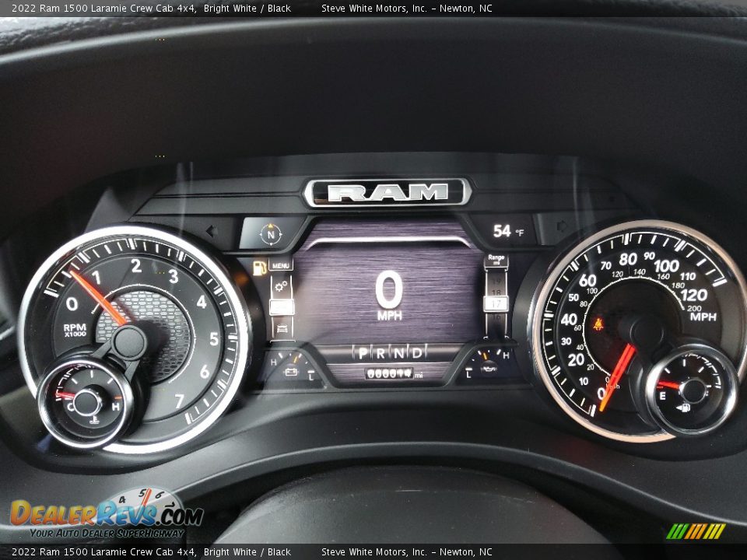
Task: Tap the left turn signal arrow
Action: click(211, 232)
